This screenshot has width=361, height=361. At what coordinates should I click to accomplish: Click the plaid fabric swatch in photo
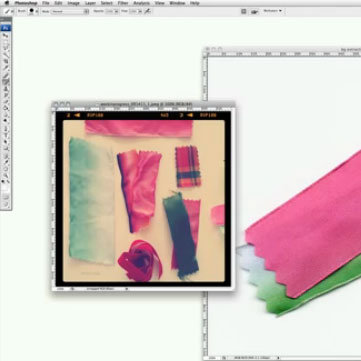click(x=188, y=166)
